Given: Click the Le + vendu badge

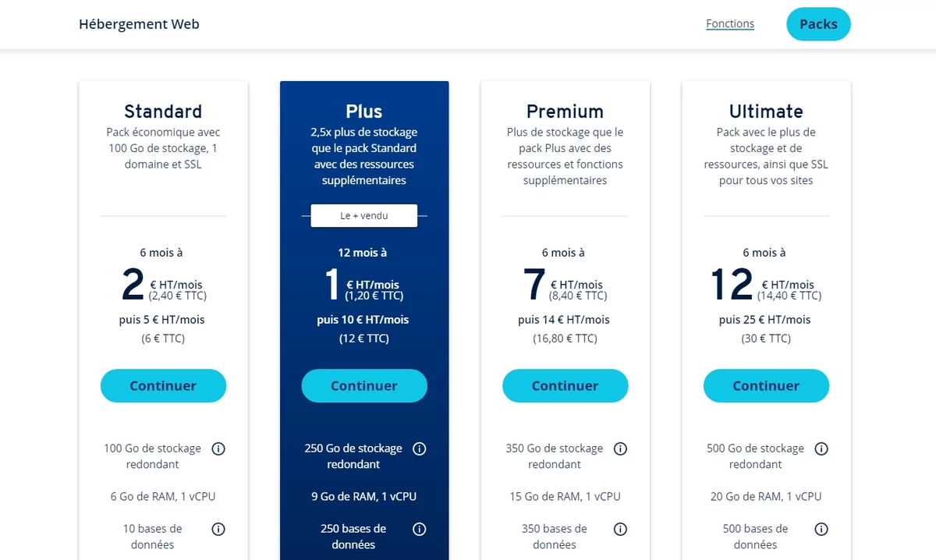Looking at the screenshot, I should [364, 215].
